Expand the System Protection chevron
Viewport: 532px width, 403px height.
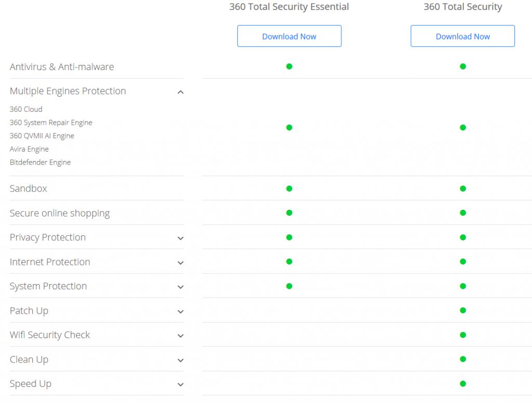click(180, 287)
